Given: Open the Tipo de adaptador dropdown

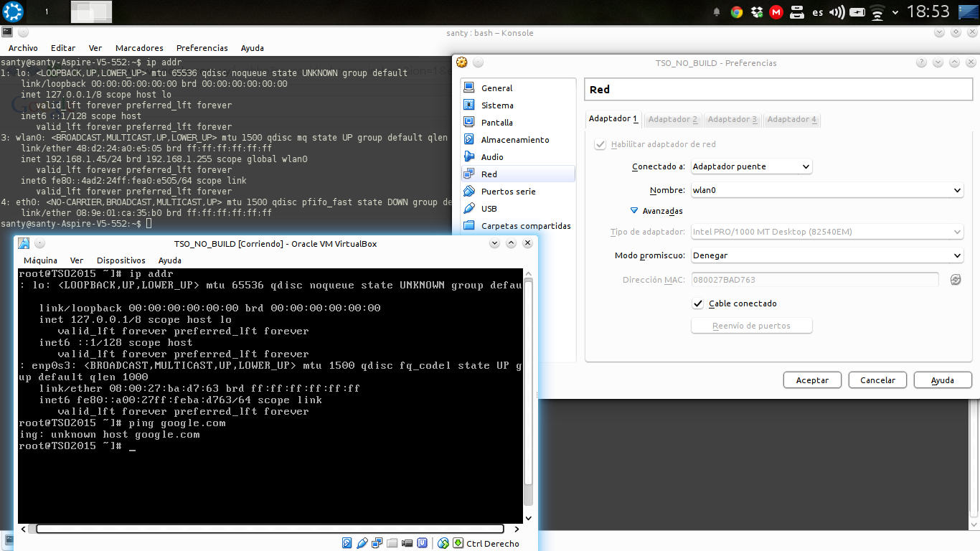Looking at the screenshot, I should pos(826,232).
